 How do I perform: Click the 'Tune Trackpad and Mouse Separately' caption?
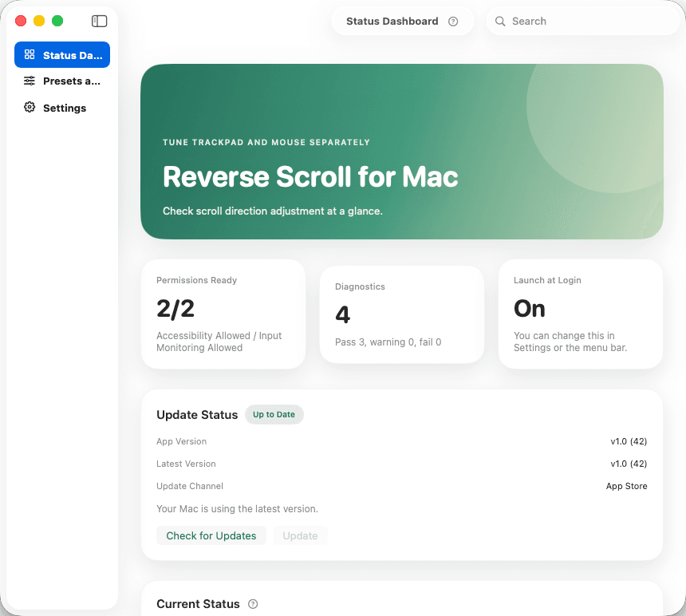(266, 142)
